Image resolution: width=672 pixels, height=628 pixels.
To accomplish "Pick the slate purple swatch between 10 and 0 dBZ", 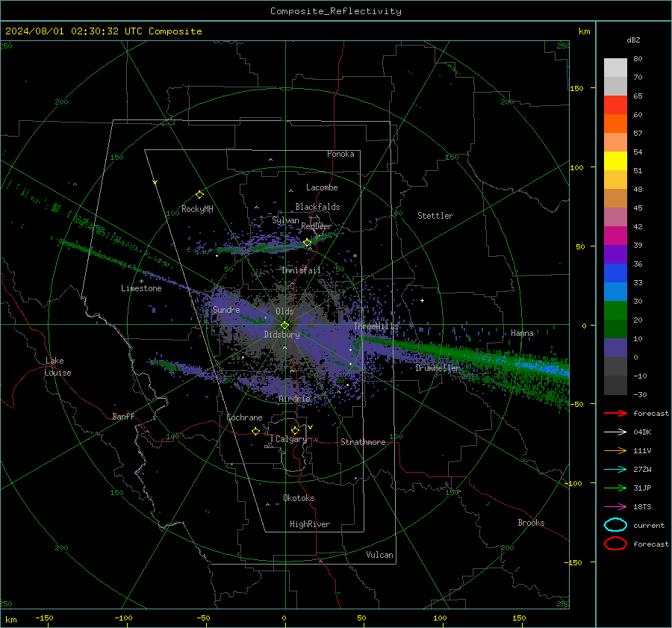I will tap(615, 348).
